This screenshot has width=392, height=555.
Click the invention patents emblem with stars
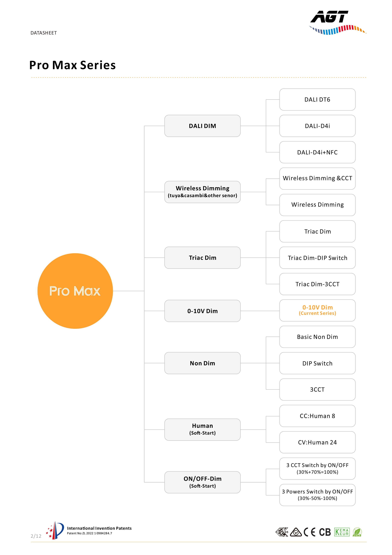coord(55,530)
